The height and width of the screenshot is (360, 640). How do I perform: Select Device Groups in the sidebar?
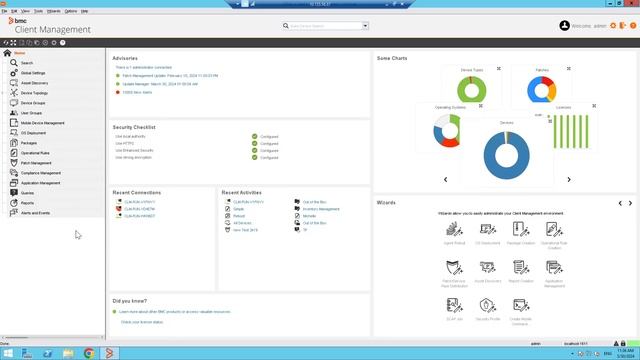(x=33, y=103)
